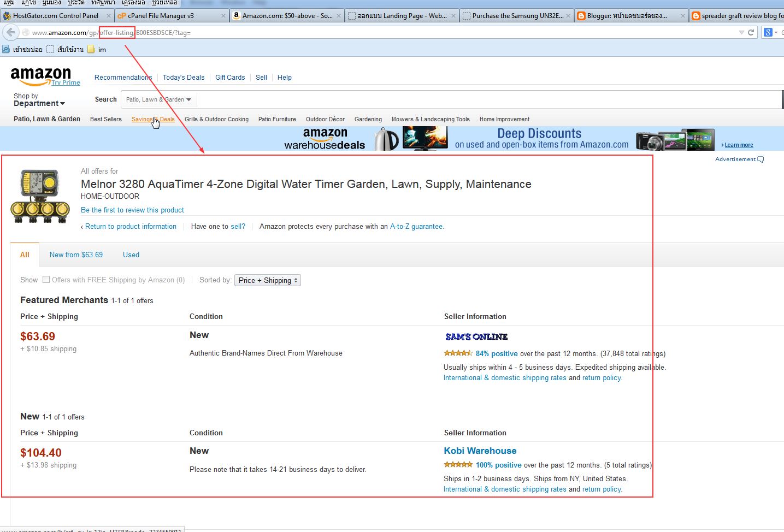The image size is (784, 532).
Task: Open the Recommendations link
Action: pyautogui.click(x=123, y=78)
